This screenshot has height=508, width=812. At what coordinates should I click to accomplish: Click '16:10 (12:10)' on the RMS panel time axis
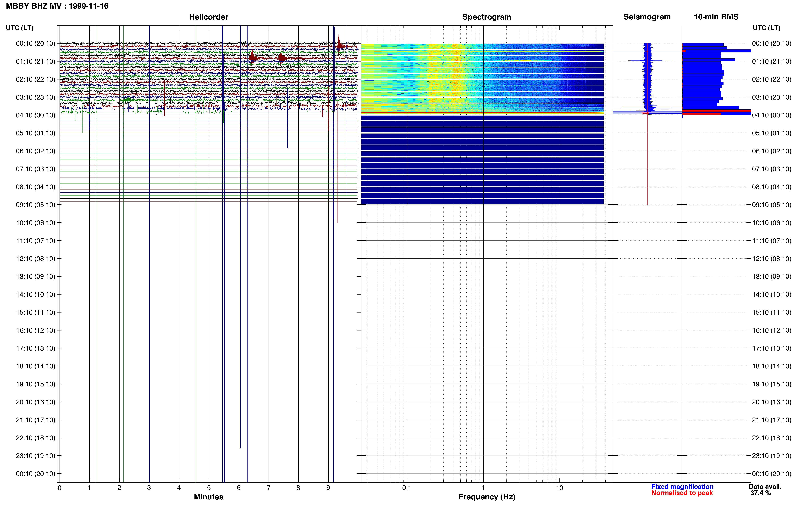point(772,330)
